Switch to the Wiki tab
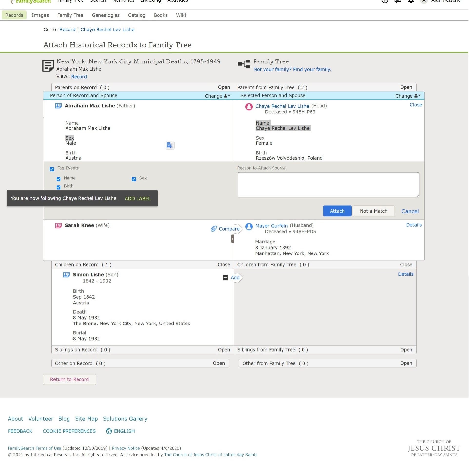Viewport: 469px width, 476px height. tap(181, 15)
